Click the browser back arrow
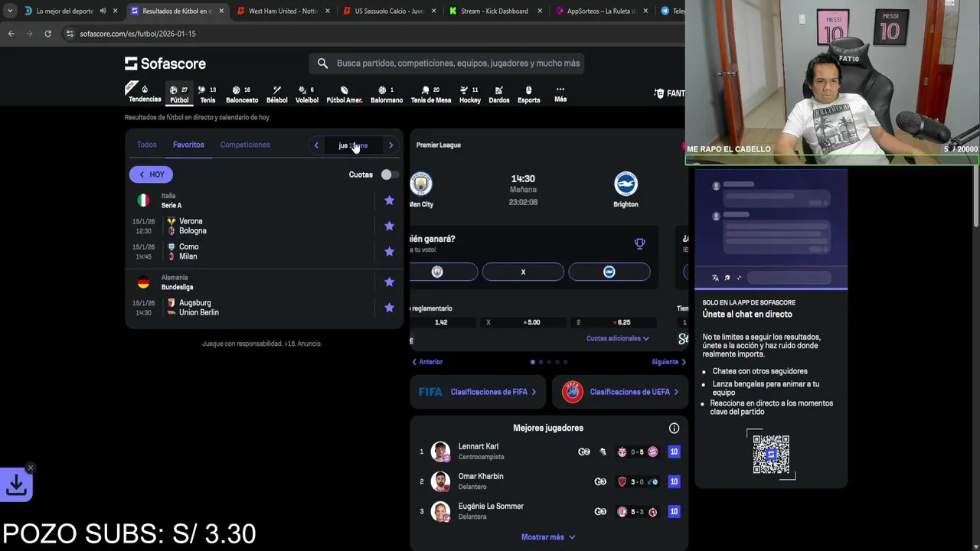The height and width of the screenshot is (551, 980). [x=11, y=34]
